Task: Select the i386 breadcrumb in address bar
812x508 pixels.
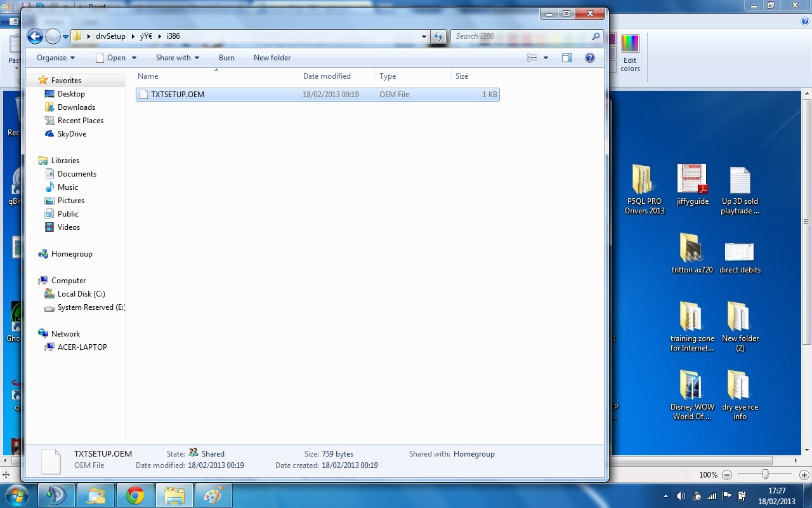Action: click(x=173, y=36)
